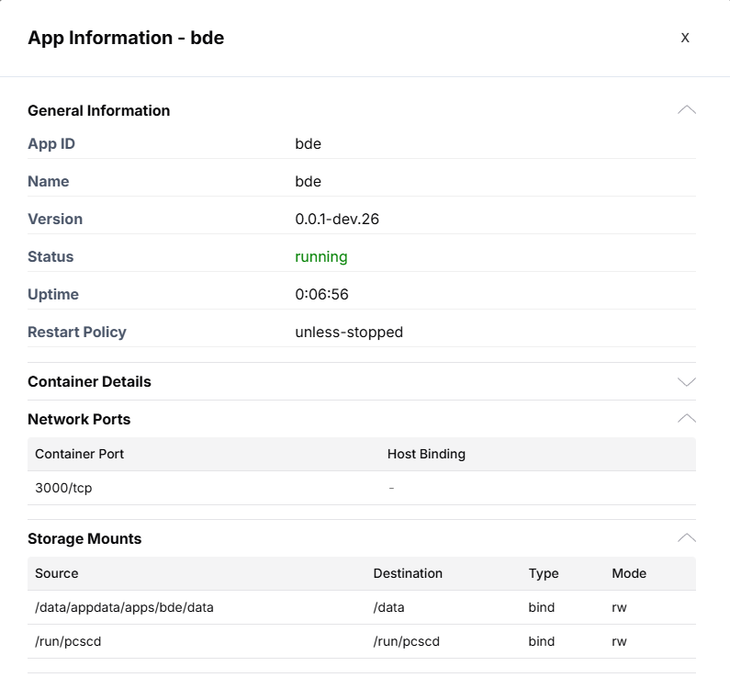Select the 3000/tcp port cell
Viewport: 730px width, 700px height.
63,488
